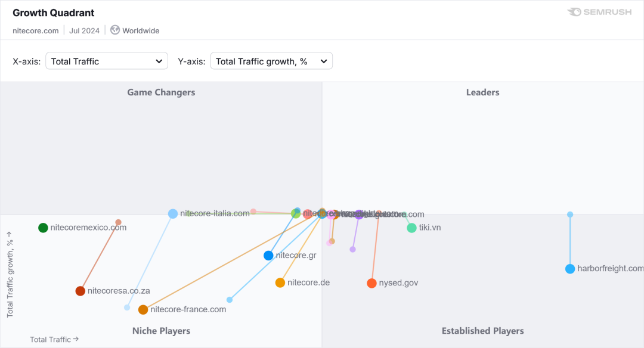The width and height of the screenshot is (644, 348).
Task: Click the Leaders quadrant label
Action: tap(482, 92)
